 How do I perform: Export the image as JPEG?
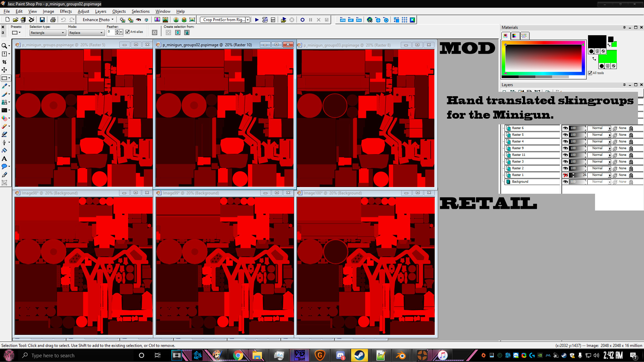(342, 20)
